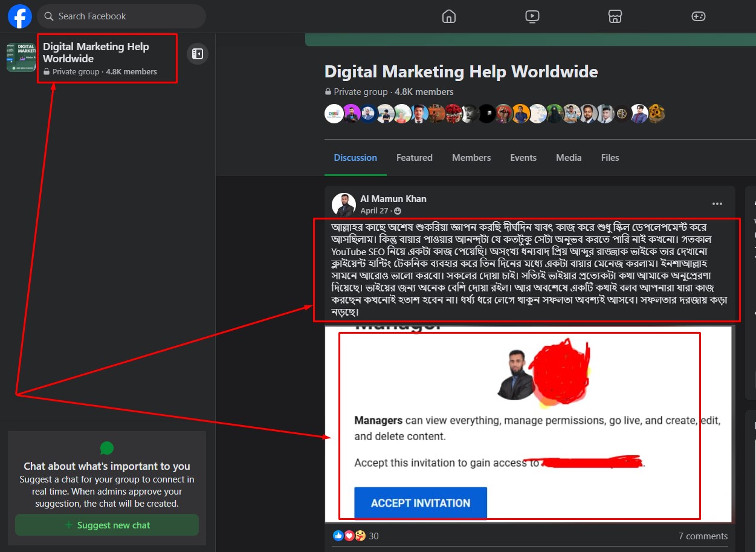Open the 7 comments link

[x=703, y=536]
